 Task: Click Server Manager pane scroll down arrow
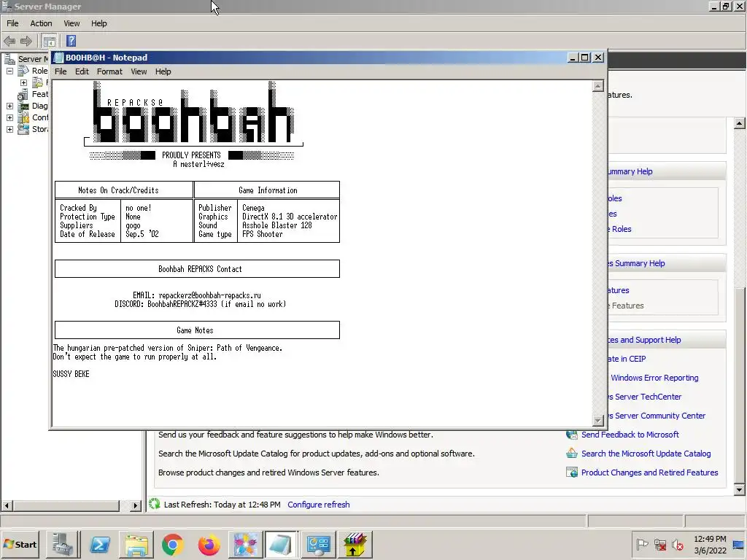[x=739, y=489]
